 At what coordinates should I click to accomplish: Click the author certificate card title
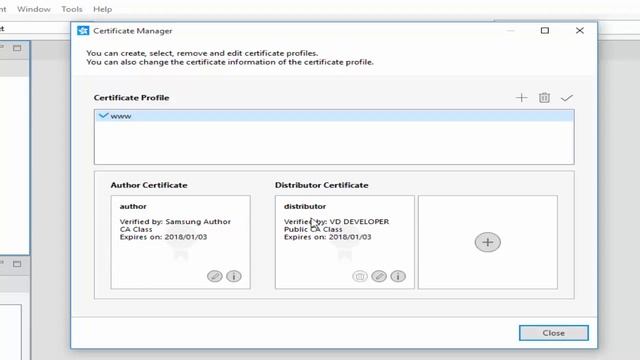pyautogui.click(x=133, y=206)
